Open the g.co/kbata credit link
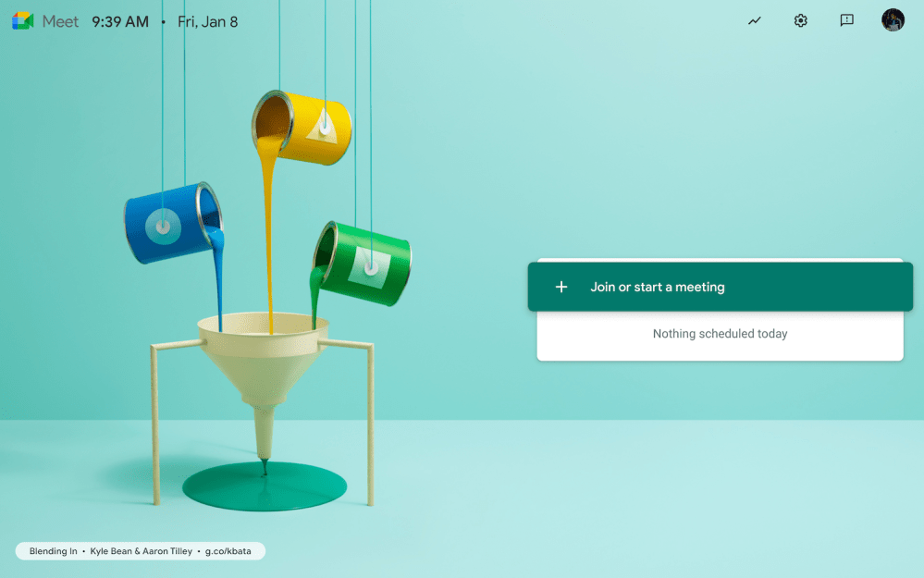Viewport: 924px width, 578px height. tap(230, 551)
